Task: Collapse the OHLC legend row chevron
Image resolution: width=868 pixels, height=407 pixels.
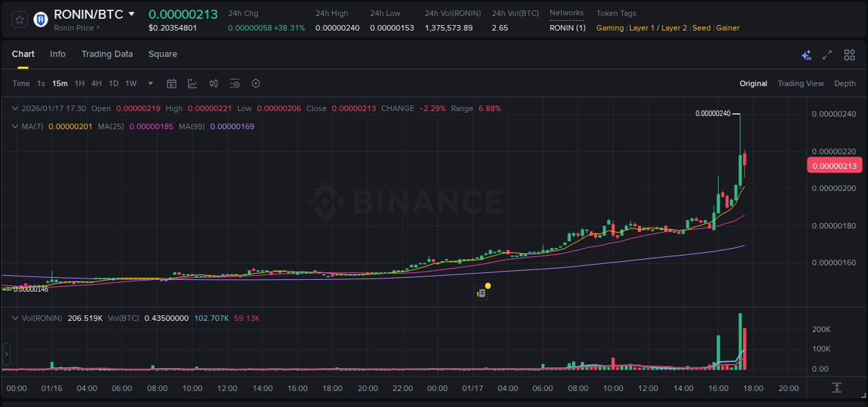Action: (x=15, y=108)
